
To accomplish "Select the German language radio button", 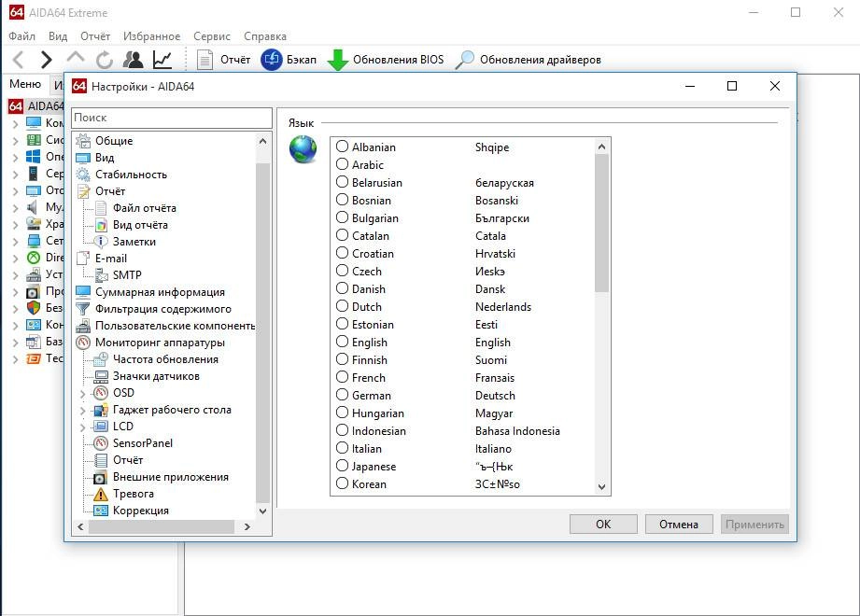I will pyautogui.click(x=343, y=395).
